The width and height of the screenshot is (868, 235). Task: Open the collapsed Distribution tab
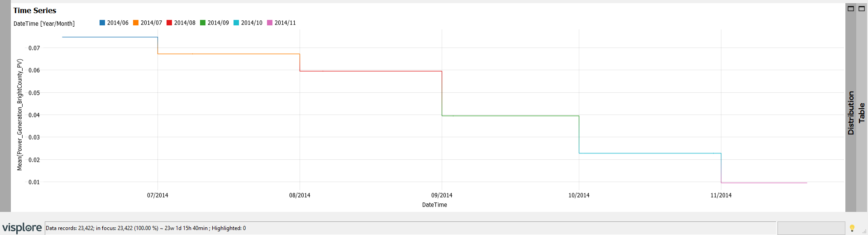(851, 113)
